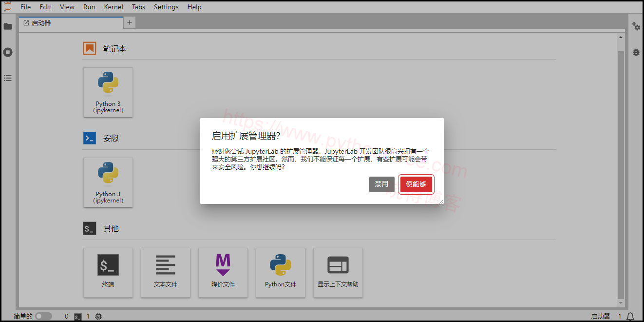Image resolution: width=644 pixels, height=322 pixels.
Task: Add a new launcher tab with plus button
Action: click(130, 22)
